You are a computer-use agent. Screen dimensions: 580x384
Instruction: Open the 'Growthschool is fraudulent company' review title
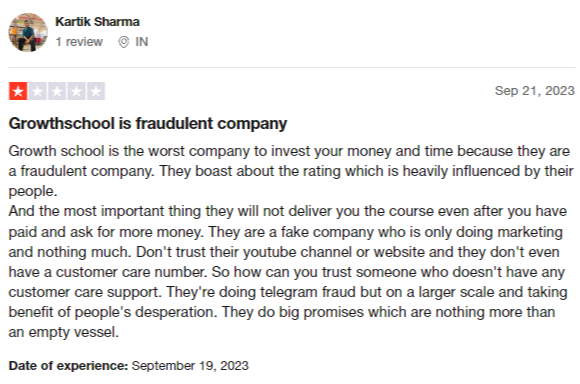tap(148, 123)
